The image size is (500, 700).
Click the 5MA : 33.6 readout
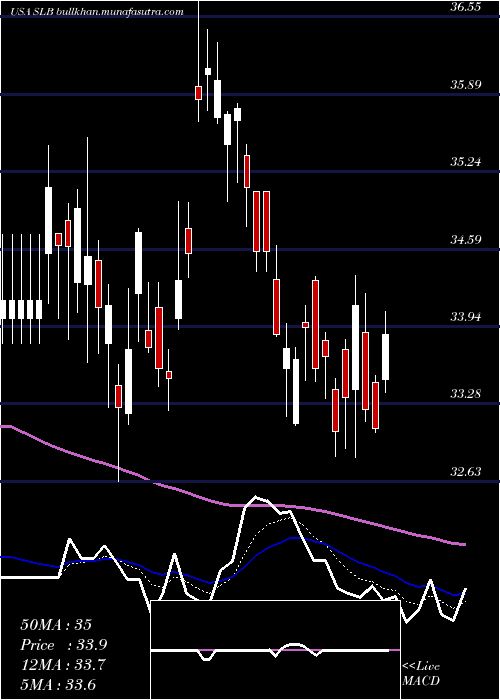click(58, 685)
